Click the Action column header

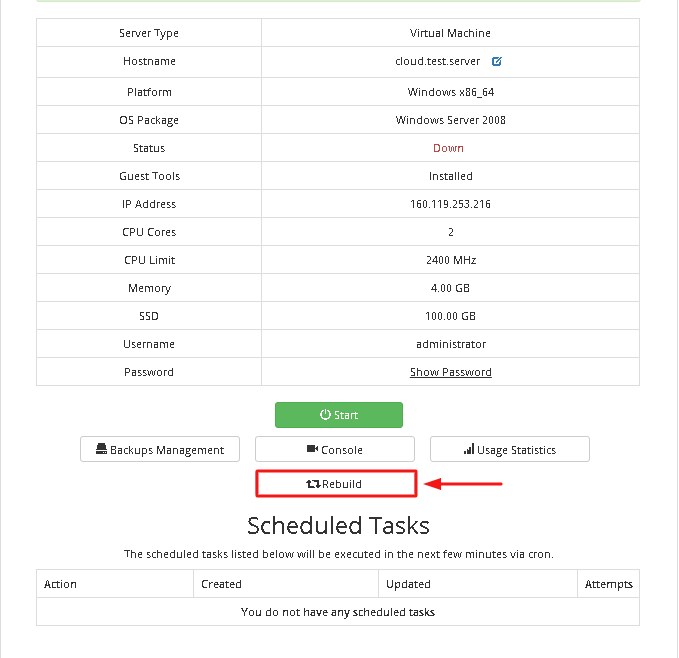coord(60,584)
